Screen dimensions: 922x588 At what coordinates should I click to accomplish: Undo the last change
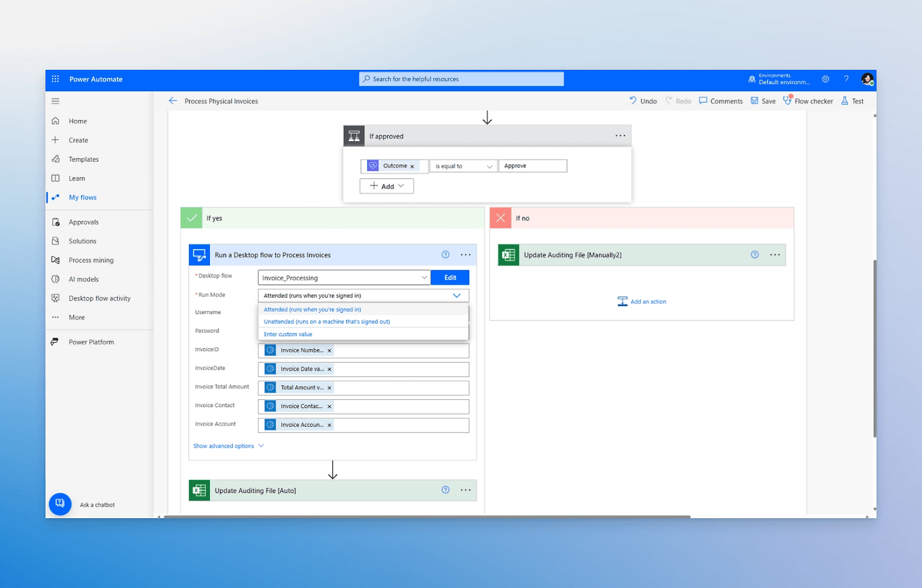(x=643, y=101)
